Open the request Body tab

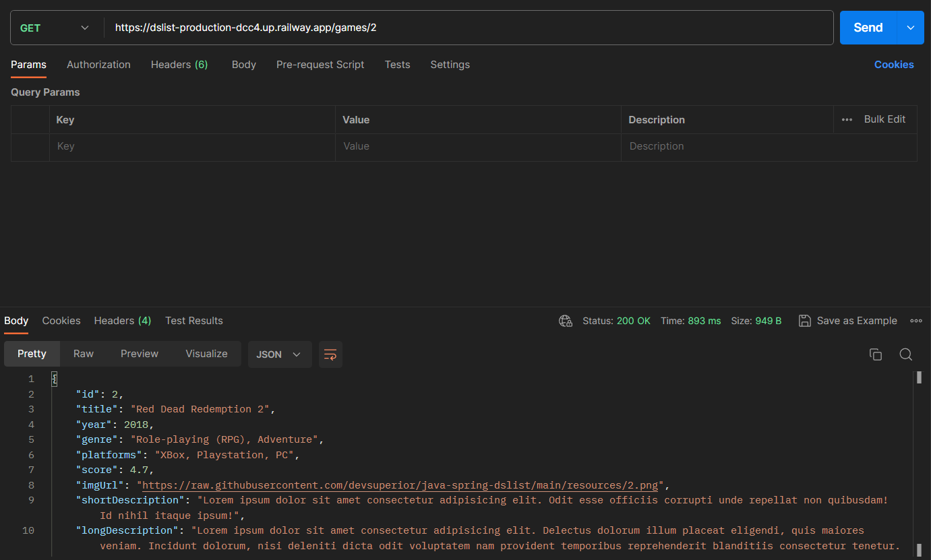[243, 65]
